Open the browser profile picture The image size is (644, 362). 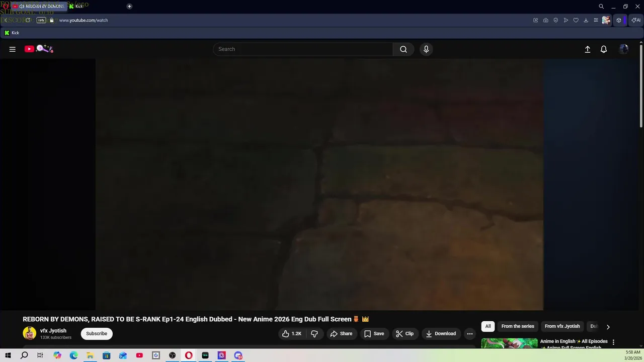click(x=606, y=20)
